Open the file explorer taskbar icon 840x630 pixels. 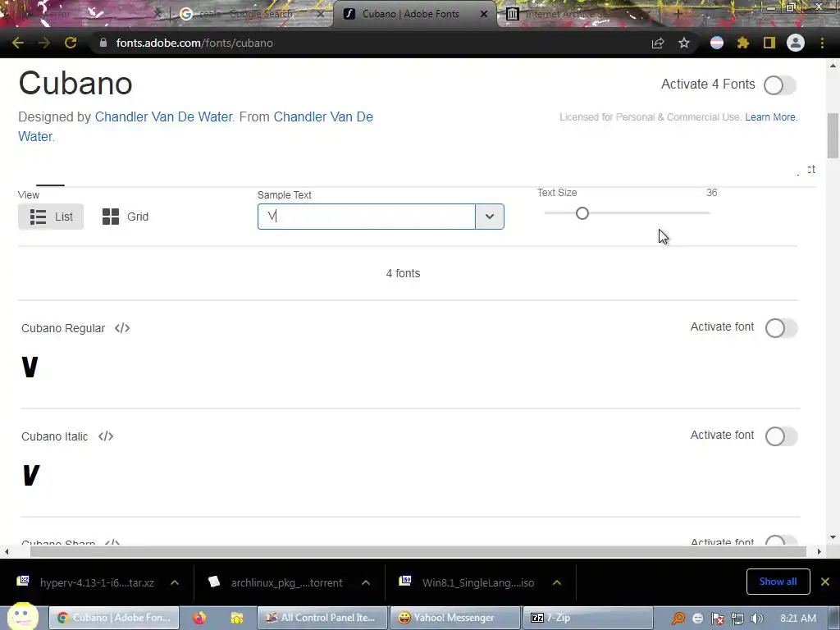(x=237, y=618)
